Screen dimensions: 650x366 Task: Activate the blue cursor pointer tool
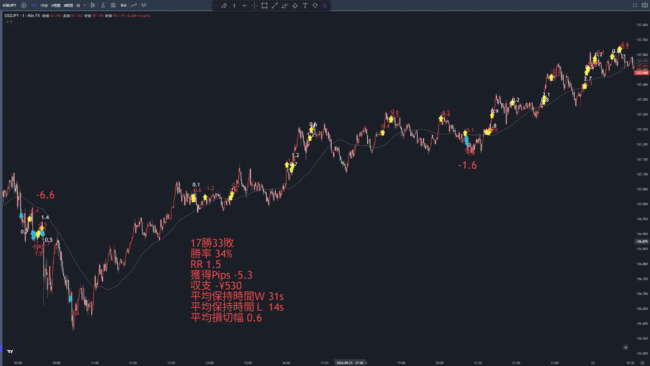(325, 5)
